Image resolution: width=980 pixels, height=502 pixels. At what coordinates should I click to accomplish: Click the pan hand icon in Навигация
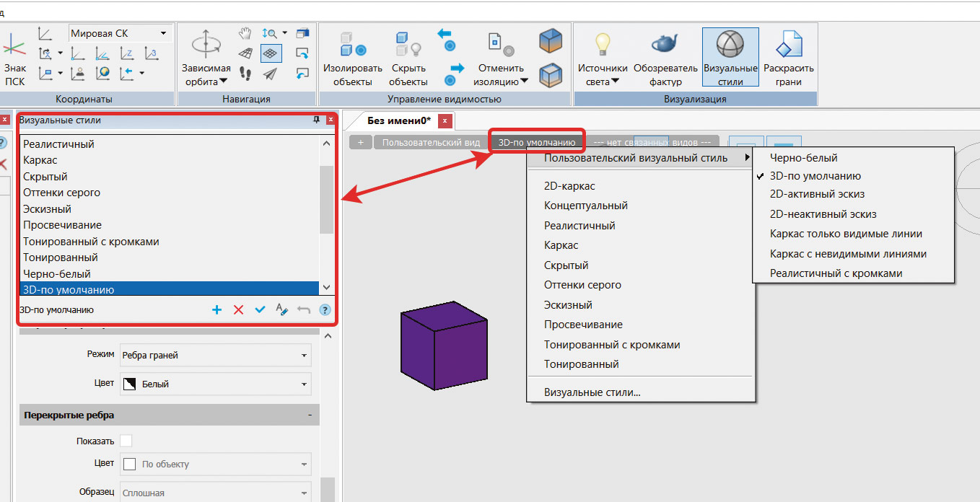point(245,34)
